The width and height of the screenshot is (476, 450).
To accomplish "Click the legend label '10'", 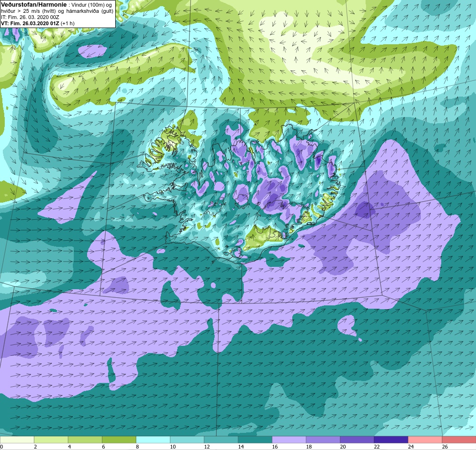I will tap(173, 447).
